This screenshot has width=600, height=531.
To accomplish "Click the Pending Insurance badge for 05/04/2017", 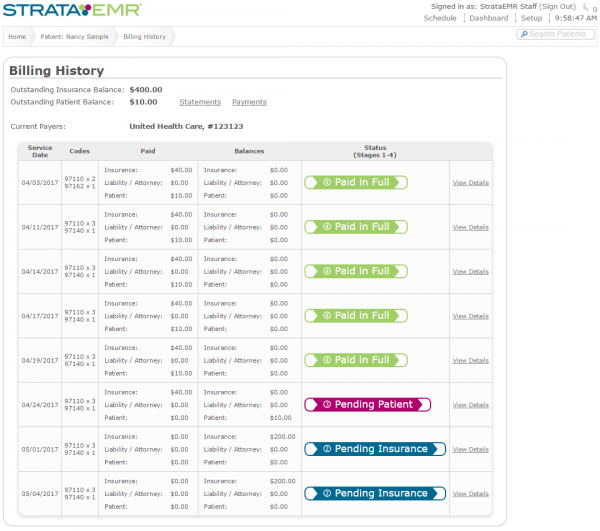I will coord(375,493).
